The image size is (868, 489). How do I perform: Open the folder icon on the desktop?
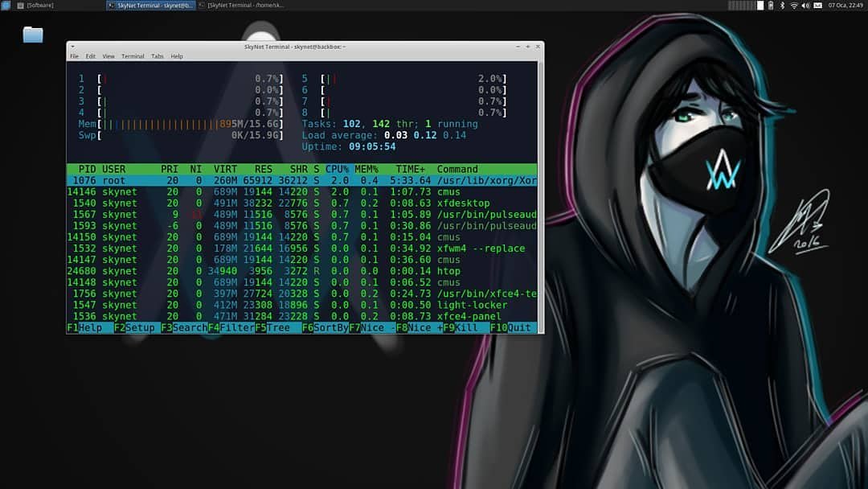(32, 35)
